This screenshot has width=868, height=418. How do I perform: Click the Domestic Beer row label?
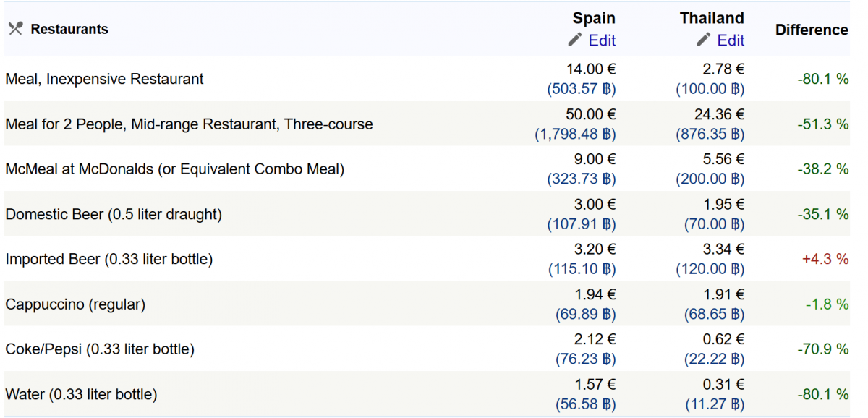pos(114,214)
